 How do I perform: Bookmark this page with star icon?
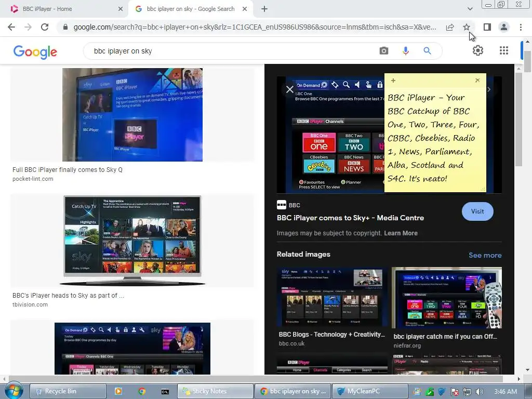pyautogui.click(x=467, y=27)
